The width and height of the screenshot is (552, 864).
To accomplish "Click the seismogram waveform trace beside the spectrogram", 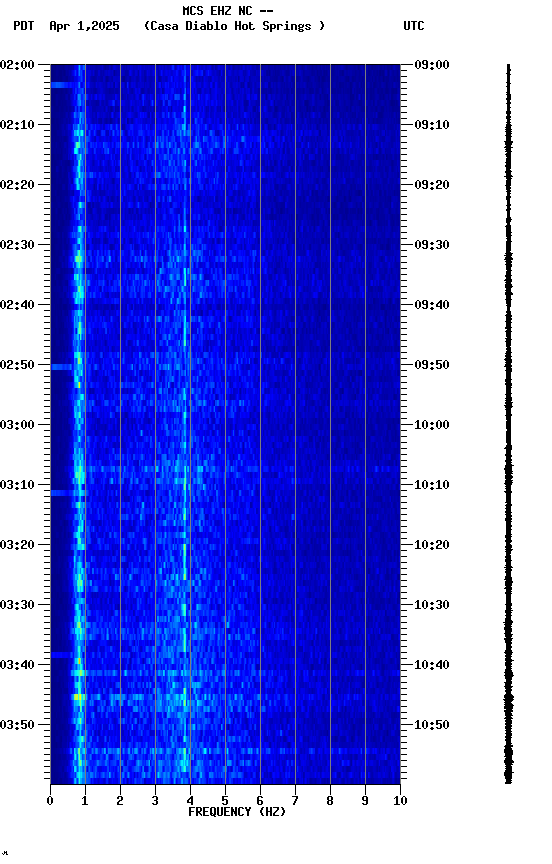I will (x=508, y=424).
